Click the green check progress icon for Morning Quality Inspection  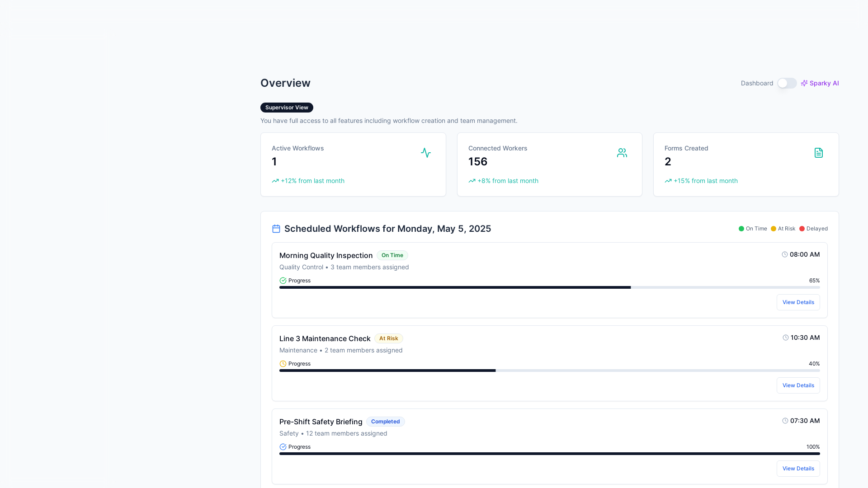[283, 281]
